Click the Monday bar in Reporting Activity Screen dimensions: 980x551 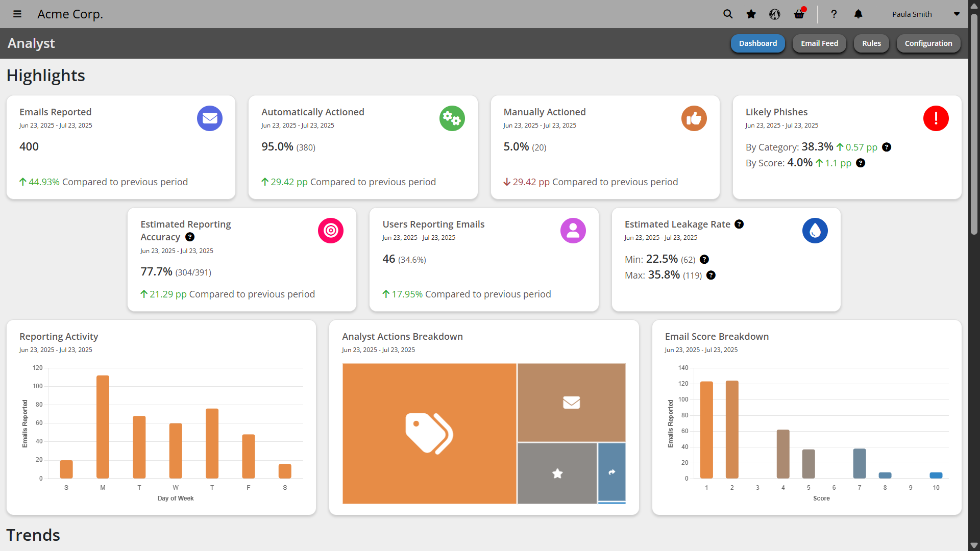point(103,427)
